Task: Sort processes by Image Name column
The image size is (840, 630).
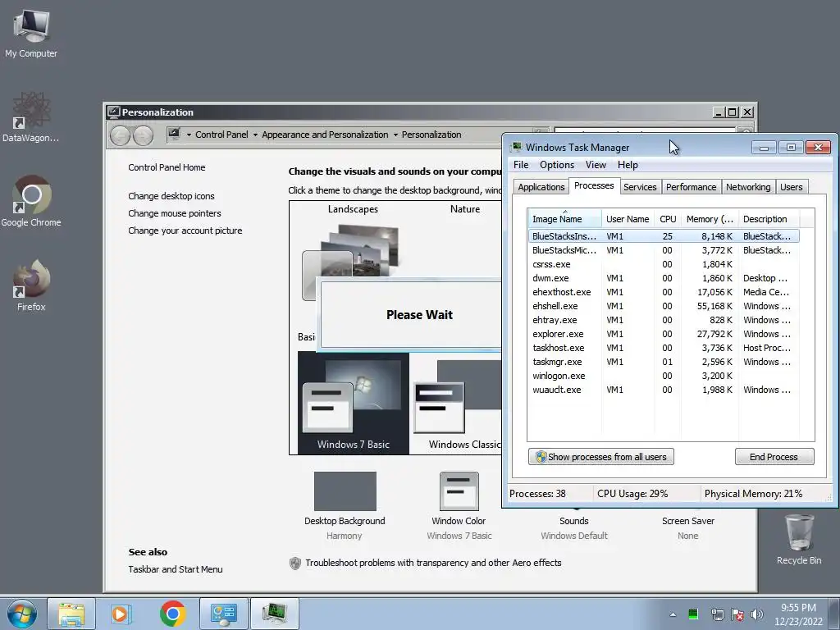Action: (x=564, y=218)
